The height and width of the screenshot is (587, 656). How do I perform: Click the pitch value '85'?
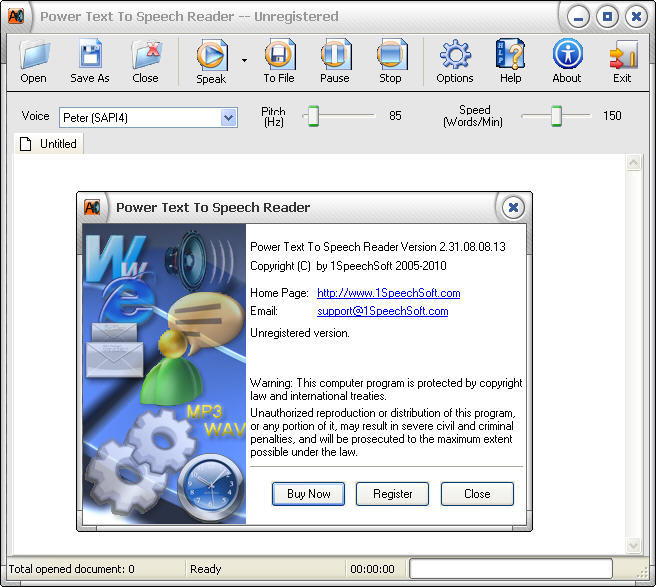click(x=395, y=115)
